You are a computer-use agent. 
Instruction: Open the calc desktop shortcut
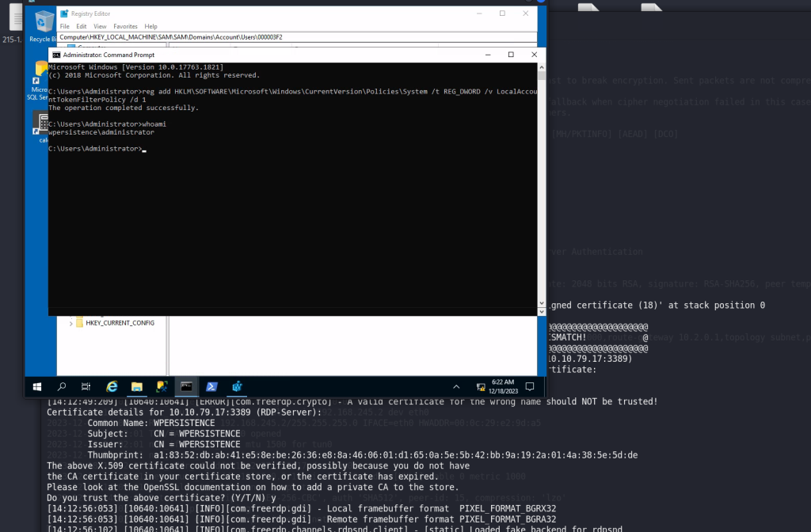point(41,127)
